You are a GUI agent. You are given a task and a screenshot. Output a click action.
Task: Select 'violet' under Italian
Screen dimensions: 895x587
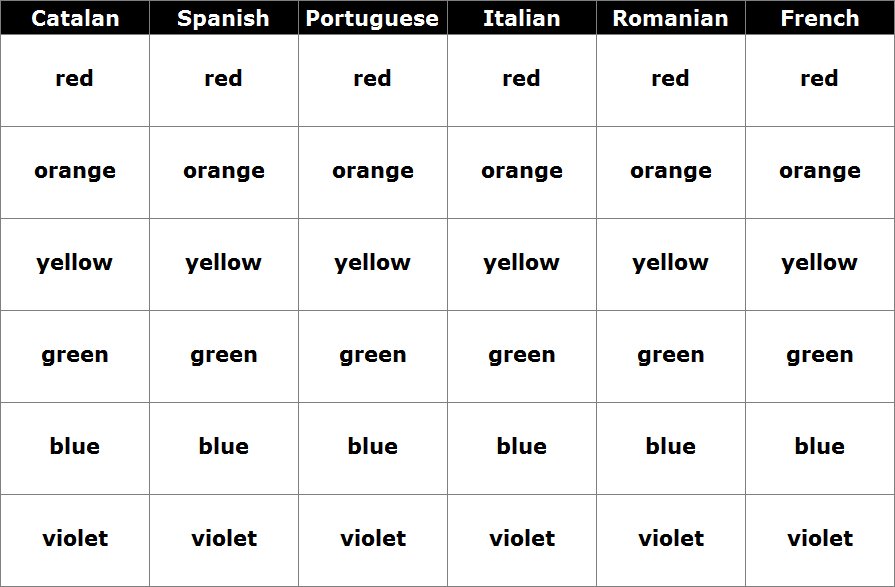522,538
